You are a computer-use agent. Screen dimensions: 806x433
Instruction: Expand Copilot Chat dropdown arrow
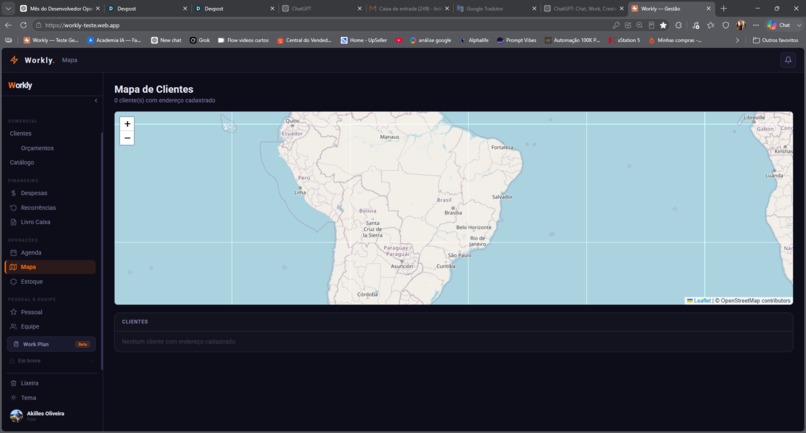(x=799, y=25)
